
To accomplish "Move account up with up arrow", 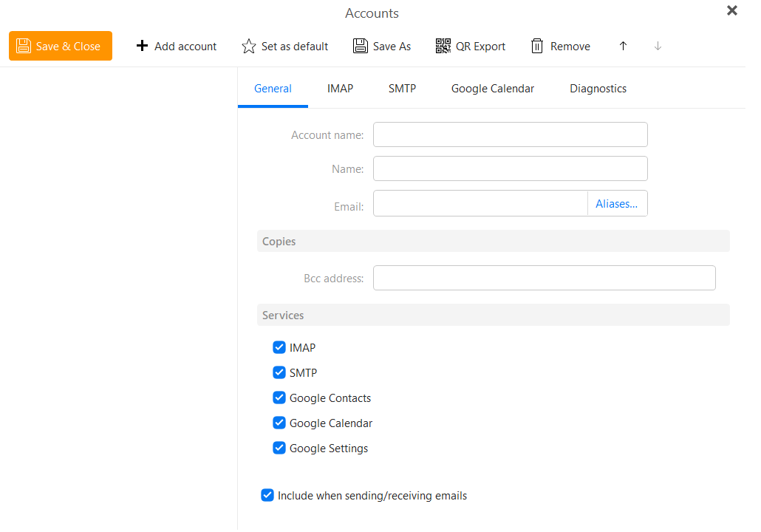I will click(623, 46).
